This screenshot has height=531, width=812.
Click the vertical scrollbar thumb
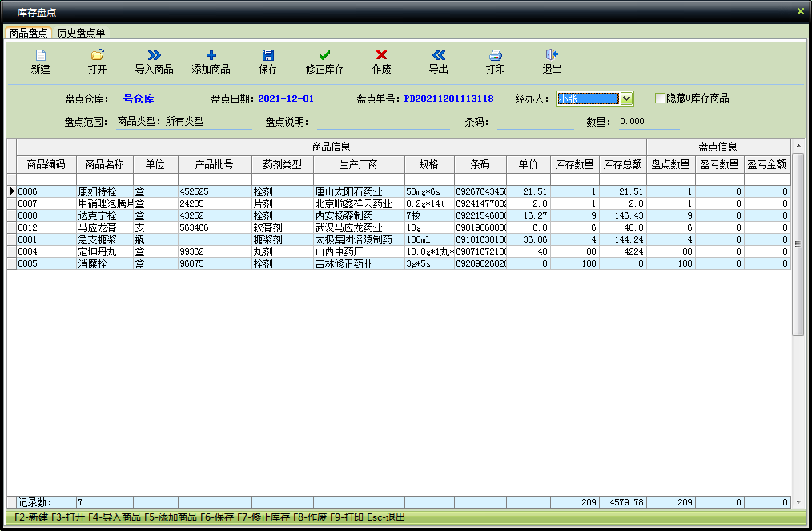point(798,244)
